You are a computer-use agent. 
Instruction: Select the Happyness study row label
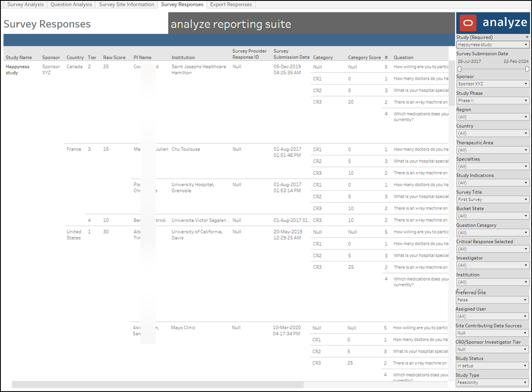click(18, 69)
